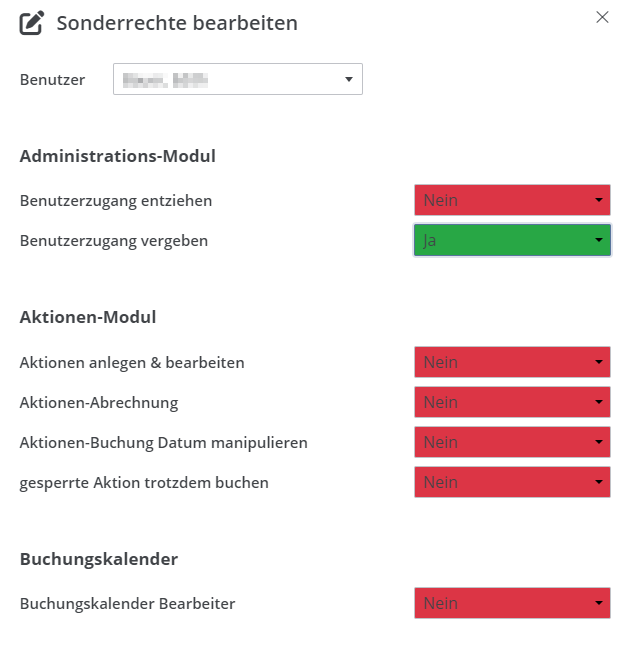The width and height of the screenshot is (634, 651).
Task: Click the edit pencil icon in the dialog title
Action: pos(32,23)
